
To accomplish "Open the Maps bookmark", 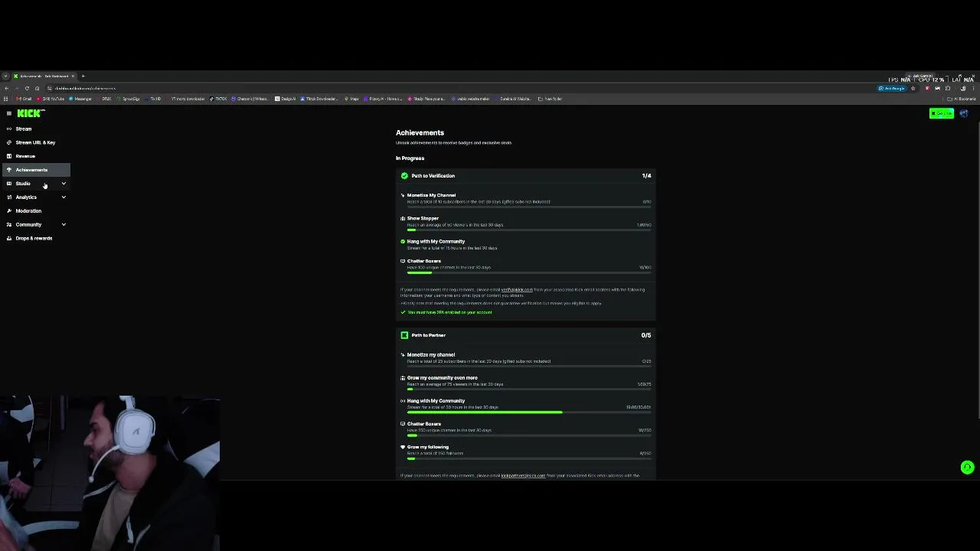I will tap(351, 99).
